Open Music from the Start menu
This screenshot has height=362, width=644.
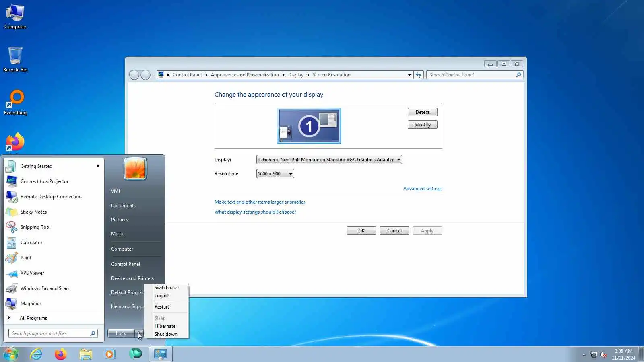pyautogui.click(x=118, y=234)
